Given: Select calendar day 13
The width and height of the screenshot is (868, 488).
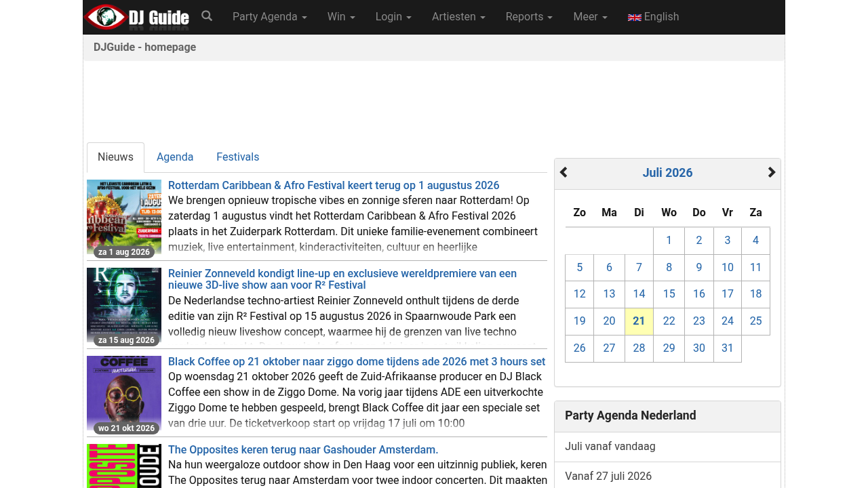Looking at the screenshot, I should tap(609, 294).
